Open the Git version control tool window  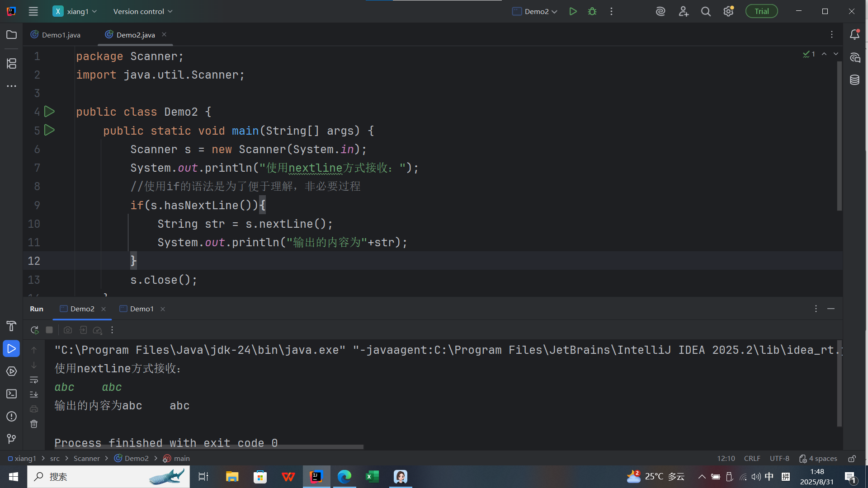pyautogui.click(x=12, y=439)
